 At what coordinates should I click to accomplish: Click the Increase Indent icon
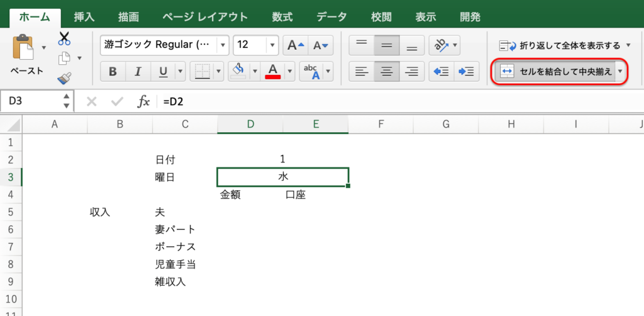[x=466, y=71]
